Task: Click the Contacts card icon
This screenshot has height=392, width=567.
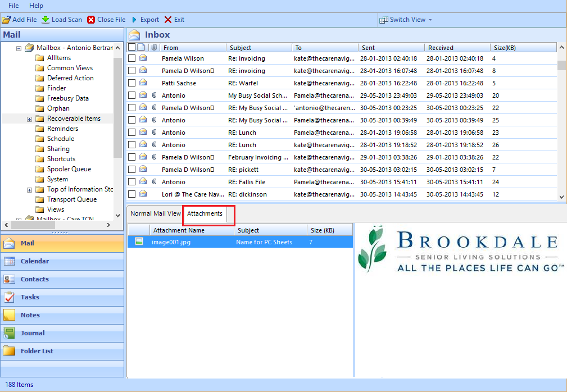Action: [9, 279]
